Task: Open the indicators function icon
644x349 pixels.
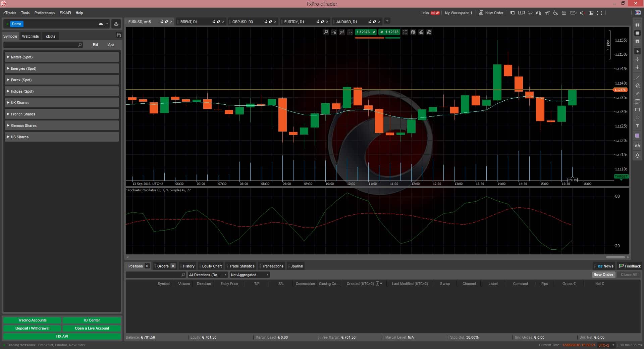Action: point(413,32)
